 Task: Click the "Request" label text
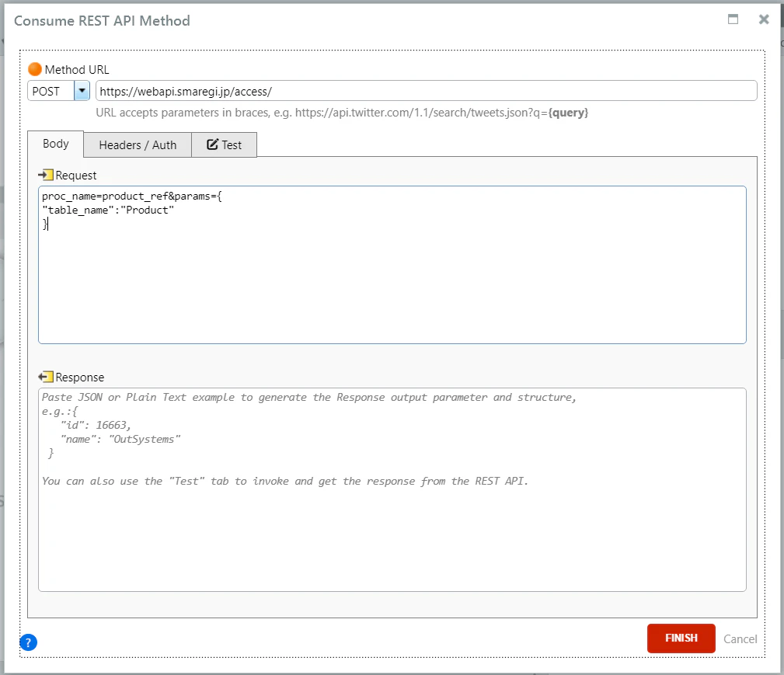pyautogui.click(x=76, y=176)
